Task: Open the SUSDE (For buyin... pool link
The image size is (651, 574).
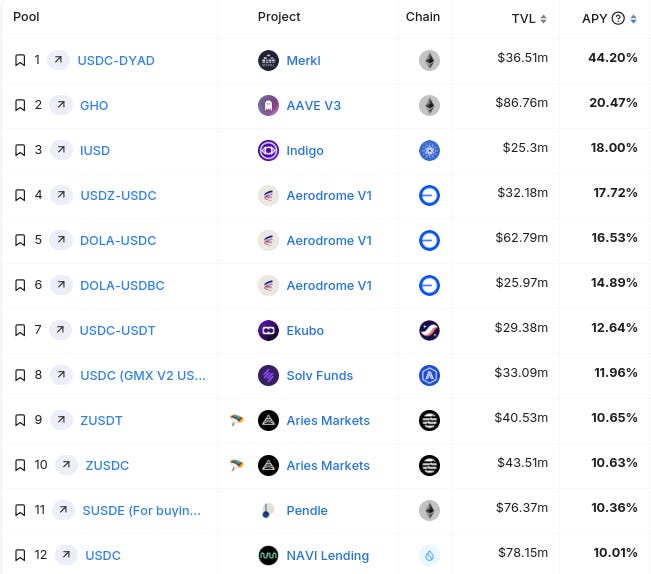Action: click(142, 510)
